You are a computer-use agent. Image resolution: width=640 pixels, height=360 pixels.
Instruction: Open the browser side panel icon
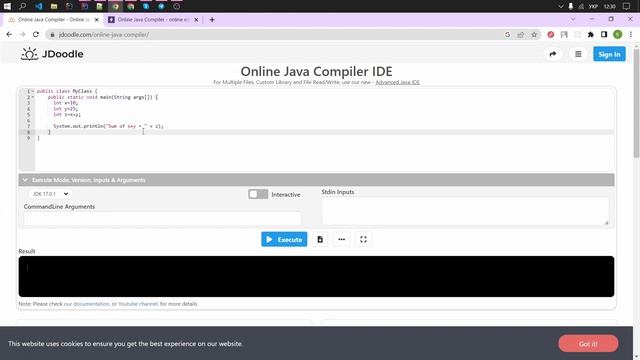click(x=604, y=35)
